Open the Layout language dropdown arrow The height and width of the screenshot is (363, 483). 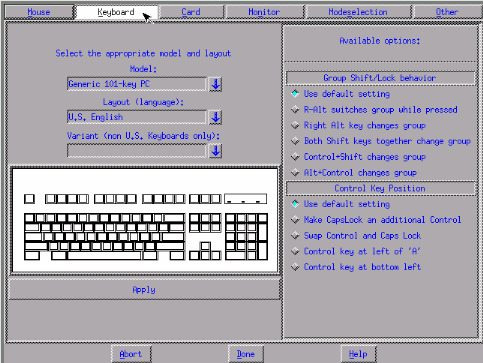[x=215, y=117]
